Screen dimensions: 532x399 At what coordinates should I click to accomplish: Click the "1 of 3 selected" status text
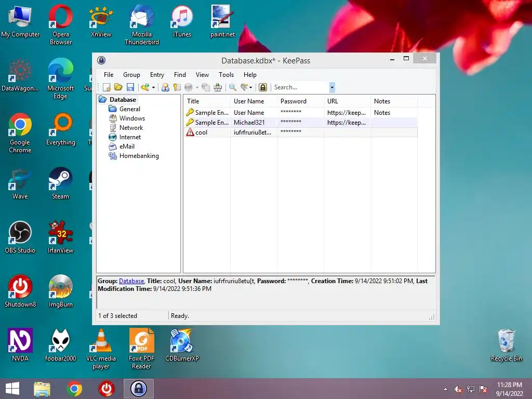117,316
